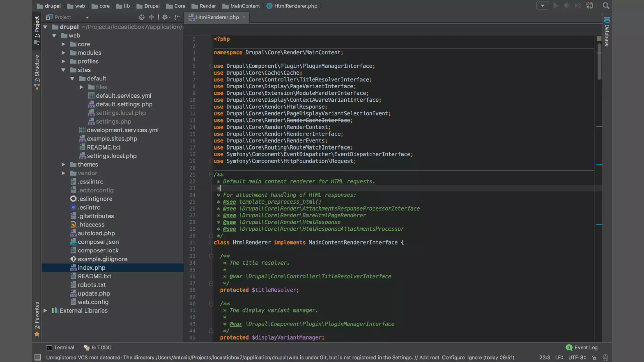Open the Database tool window

pos(607,31)
